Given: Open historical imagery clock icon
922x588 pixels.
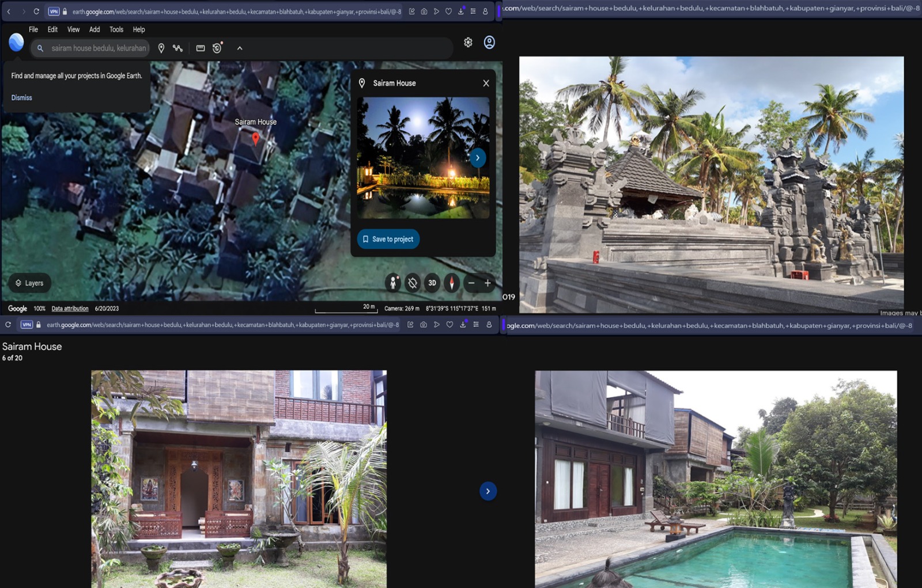Looking at the screenshot, I should tap(217, 48).
